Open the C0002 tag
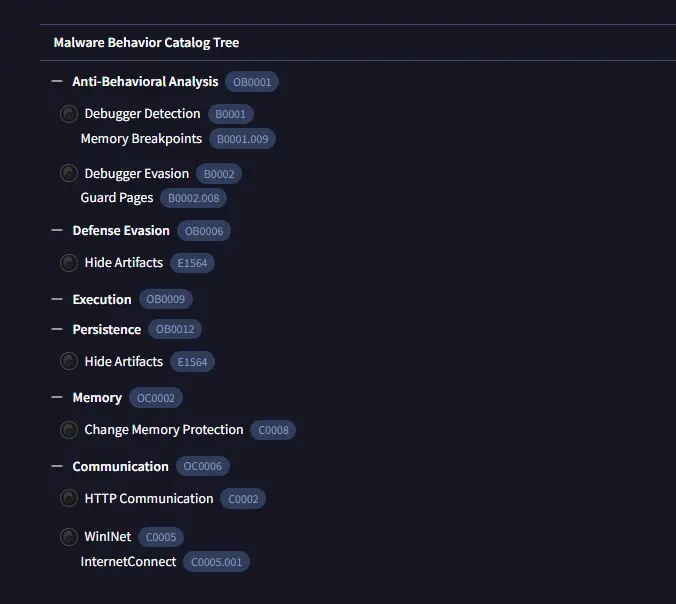Image resolution: width=676 pixels, height=604 pixels. click(x=243, y=499)
